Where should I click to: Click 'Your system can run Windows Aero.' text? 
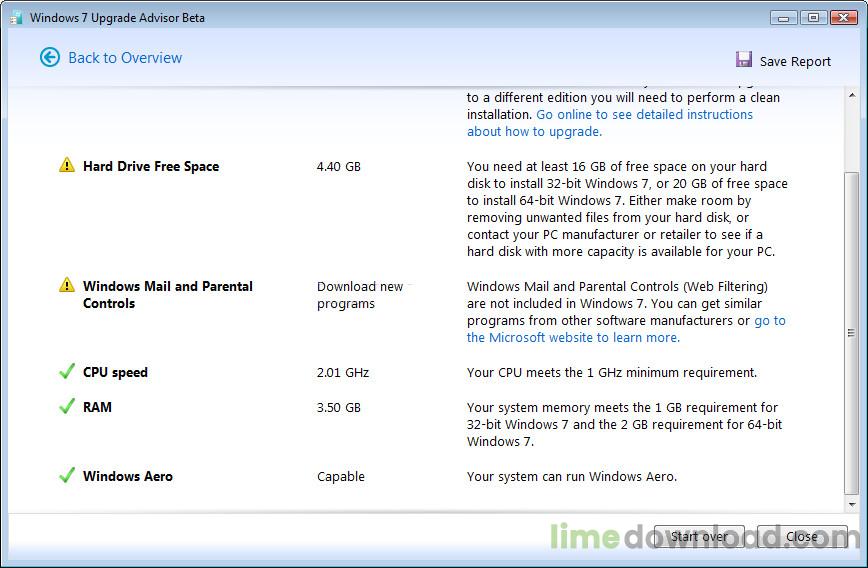572,477
